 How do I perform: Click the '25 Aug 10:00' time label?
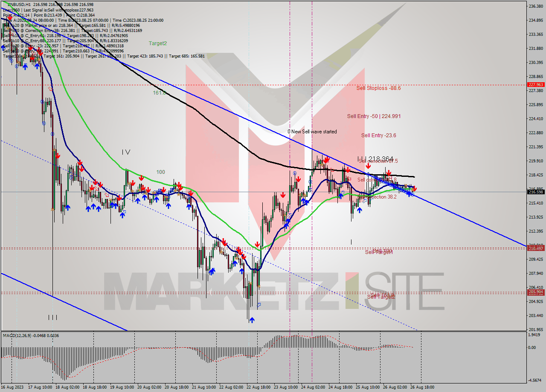coord(367,388)
